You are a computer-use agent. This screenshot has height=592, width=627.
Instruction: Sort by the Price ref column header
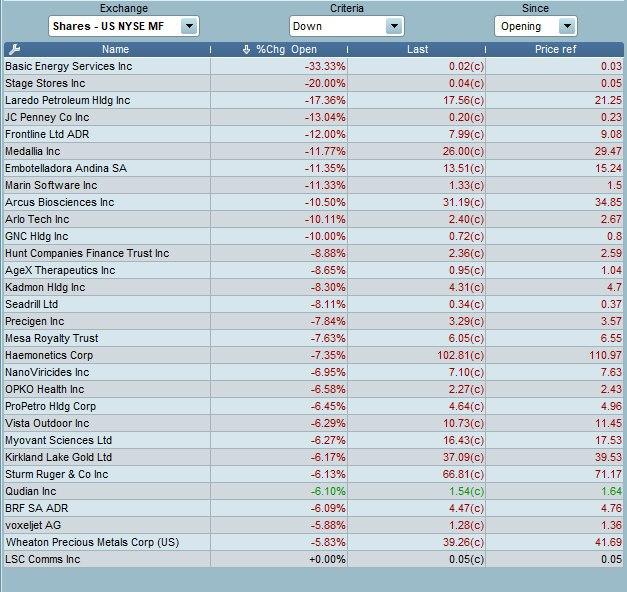pyautogui.click(x=555, y=50)
